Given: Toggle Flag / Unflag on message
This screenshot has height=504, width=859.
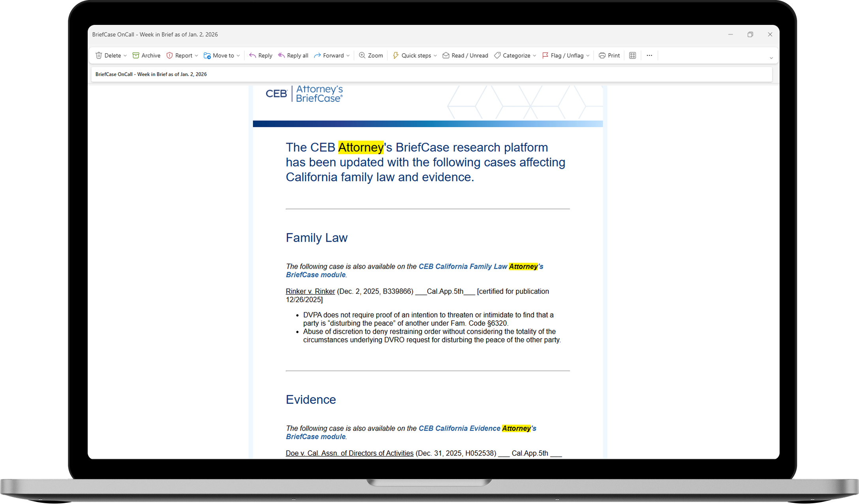Looking at the screenshot, I should click(x=563, y=56).
